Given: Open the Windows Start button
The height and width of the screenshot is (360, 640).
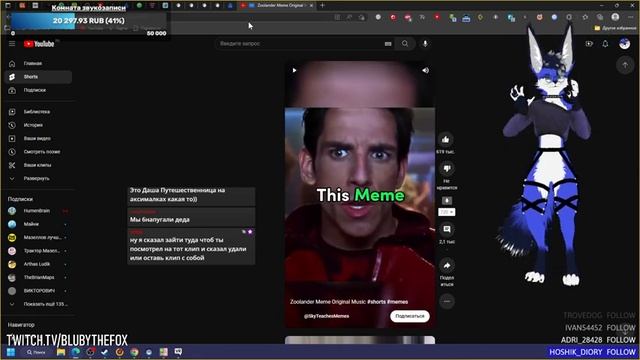Looking at the screenshot, I should point(11,352).
